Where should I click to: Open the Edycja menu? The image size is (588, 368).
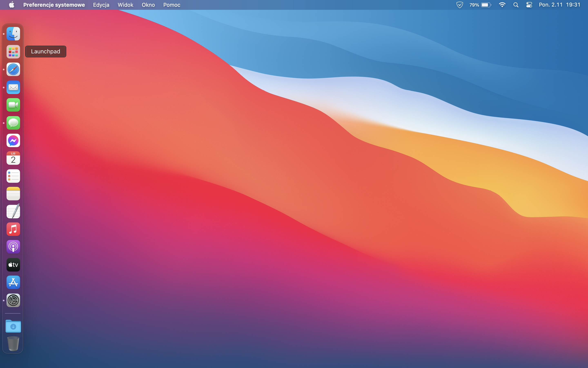click(101, 5)
